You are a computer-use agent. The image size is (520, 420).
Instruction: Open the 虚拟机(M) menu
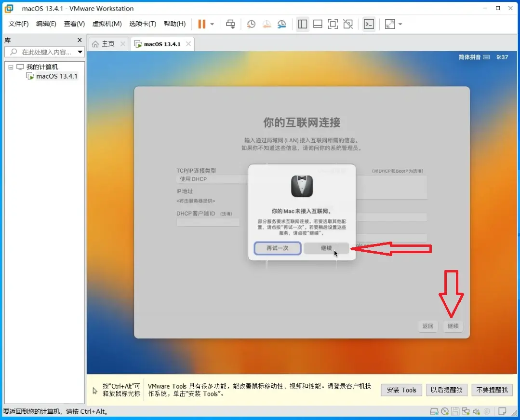[107, 24]
